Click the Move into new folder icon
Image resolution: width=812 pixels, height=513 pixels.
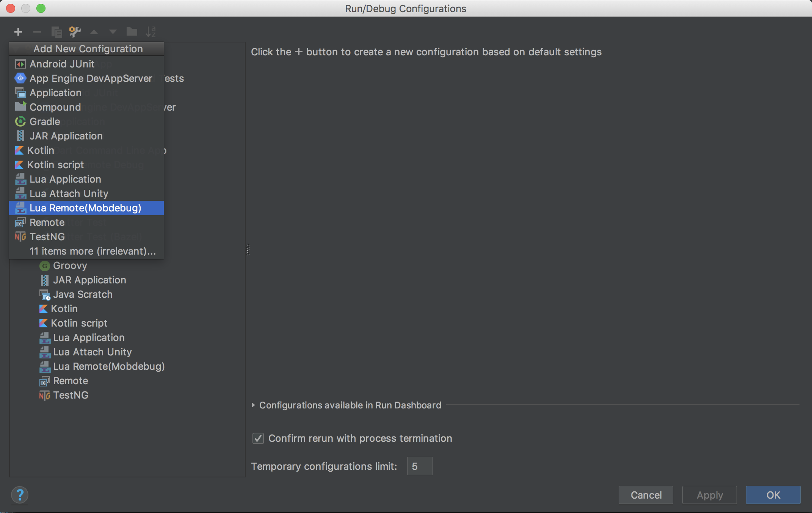[x=132, y=32]
